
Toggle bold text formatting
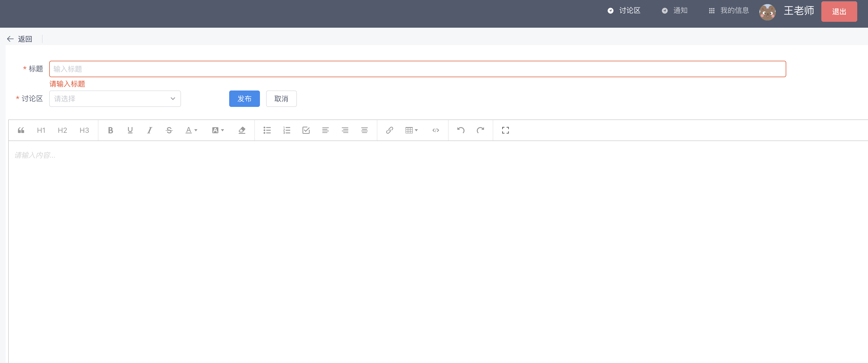click(110, 130)
